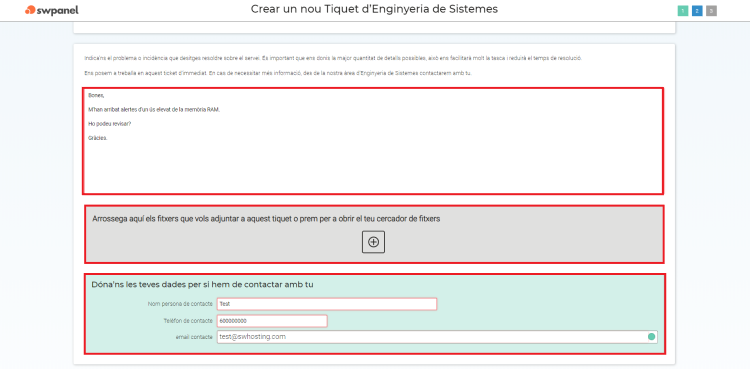Click heading Dóna'ns les teves dades
Image resolution: width=750 pixels, height=369 pixels.
point(202,285)
